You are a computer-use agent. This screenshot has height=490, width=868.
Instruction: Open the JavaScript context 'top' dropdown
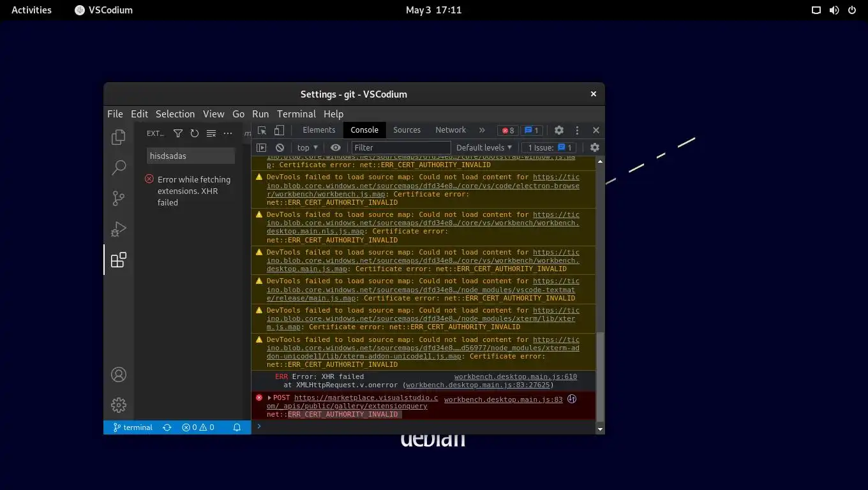[x=308, y=147]
